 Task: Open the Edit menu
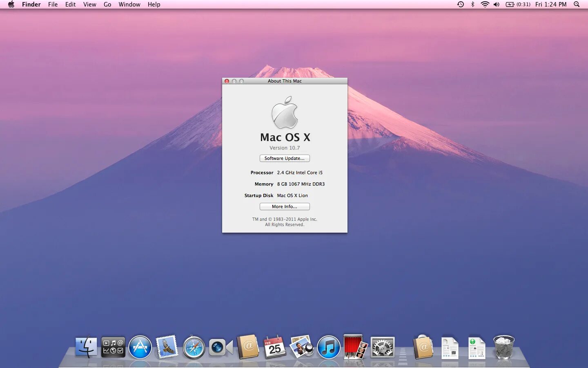coord(70,4)
